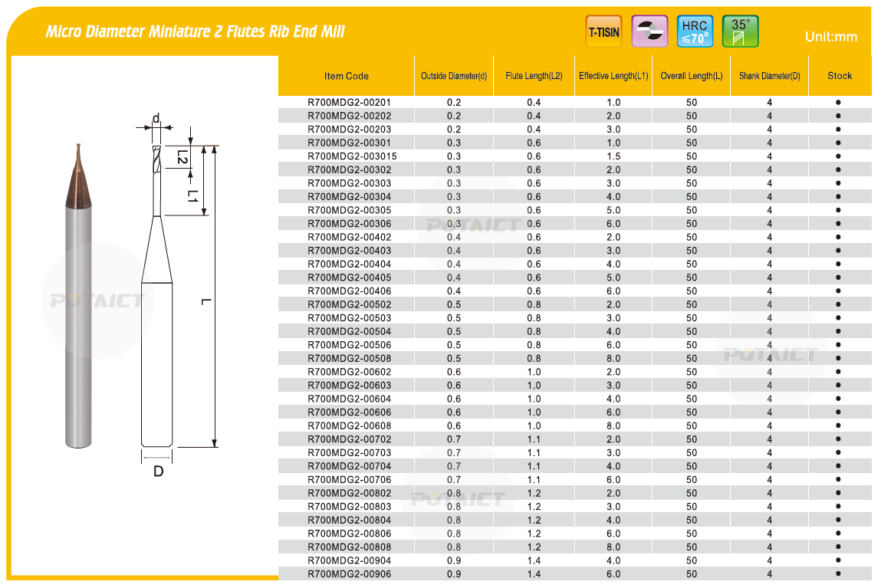Click the stock dot for R700MDG2-00906
The image size is (881, 588).
pyautogui.click(x=838, y=574)
